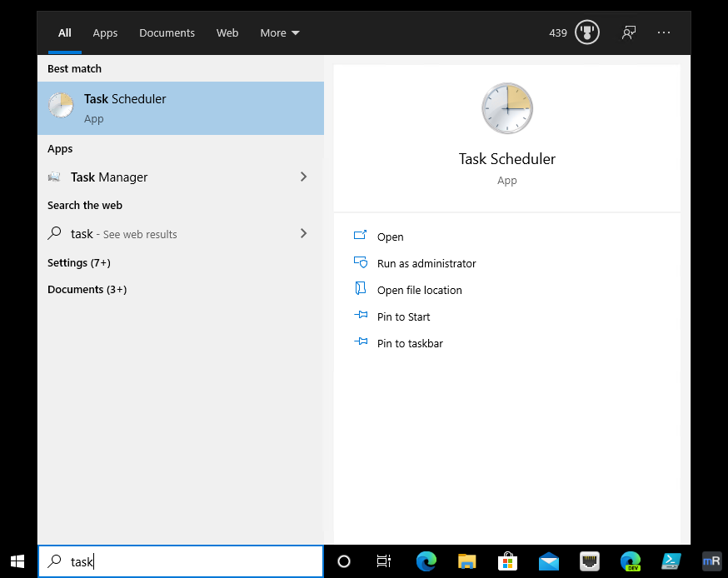Open the mR app on taskbar

click(711, 561)
